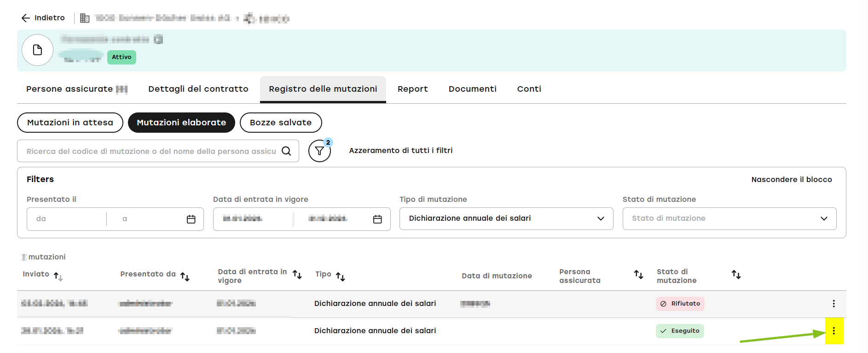The image size is (868, 353).
Task: Click Indietro back link text
Action: click(x=50, y=18)
